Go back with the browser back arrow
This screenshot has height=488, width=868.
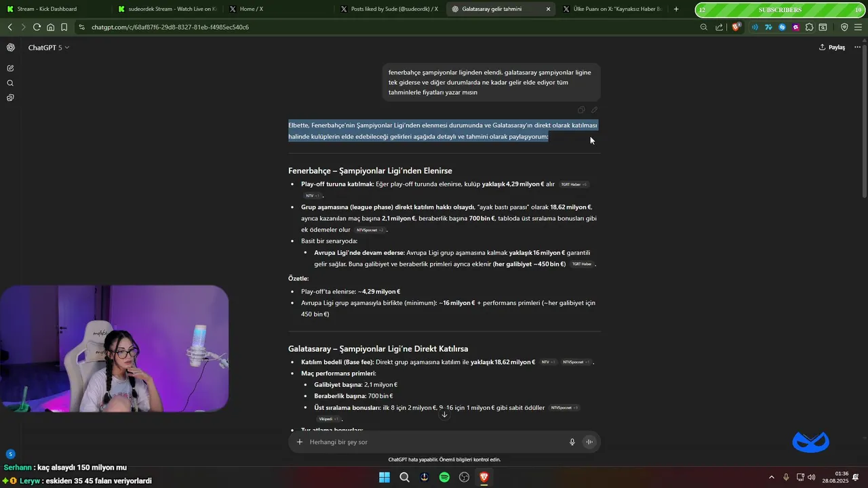coord(10,27)
